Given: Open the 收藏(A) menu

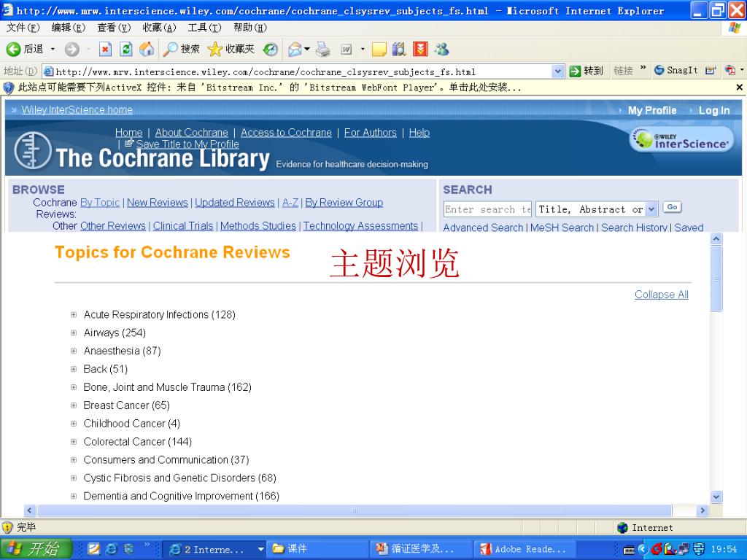Looking at the screenshot, I should click(159, 28).
